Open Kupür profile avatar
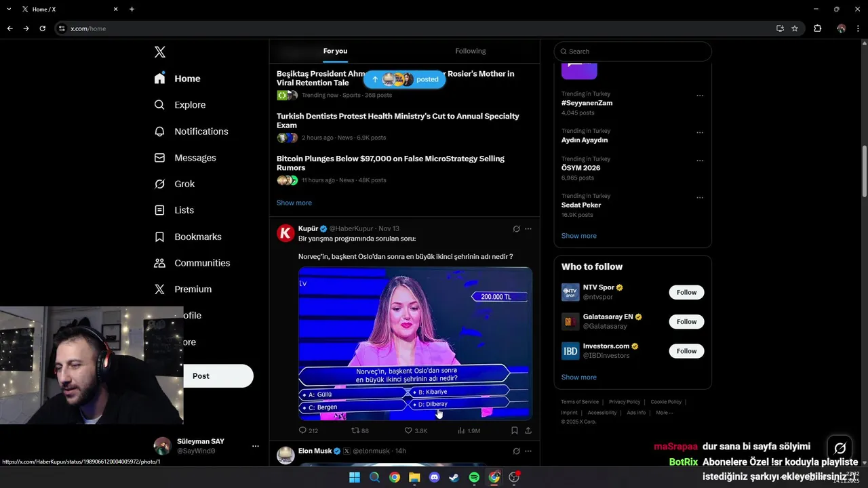The height and width of the screenshot is (488, 868). point(285,233)
